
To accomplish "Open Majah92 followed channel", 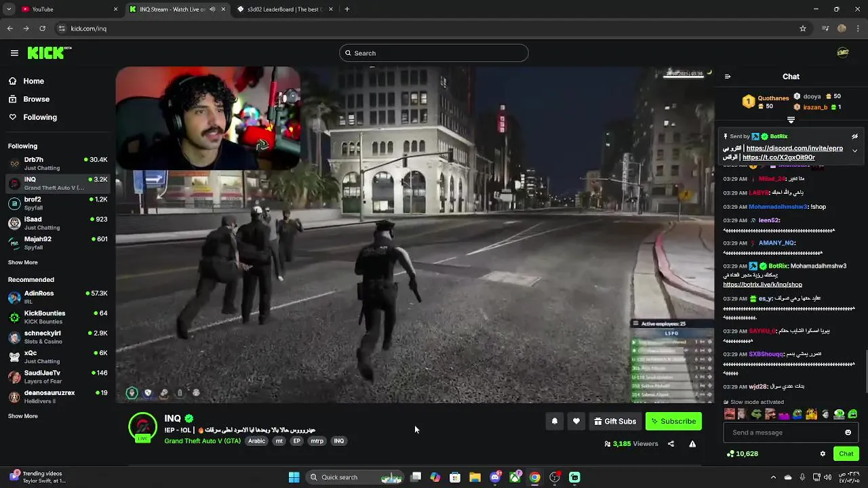I will 58,243.
